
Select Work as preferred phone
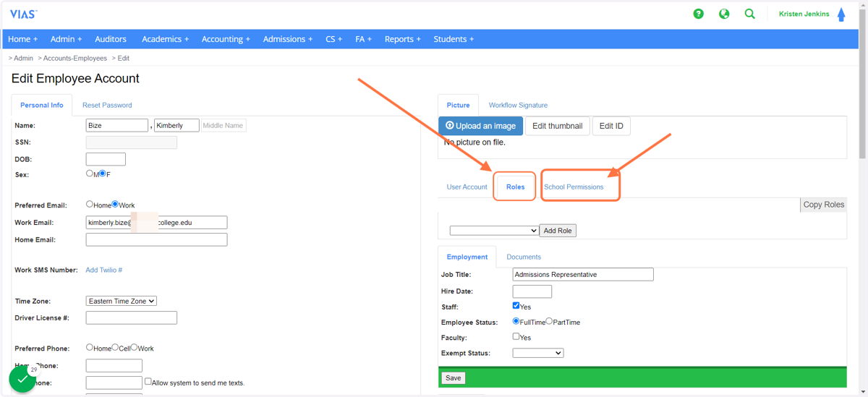click(134, 348)
